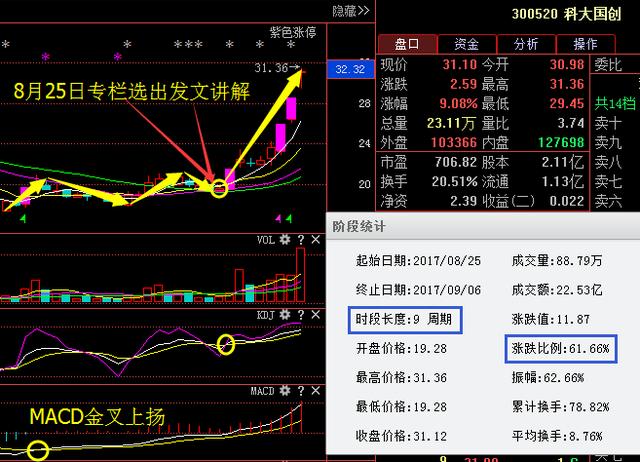The height and width of the screenshot is (462, 640).
Task: Click the 共14档 depth level label
Action: (x=615, y=102)
